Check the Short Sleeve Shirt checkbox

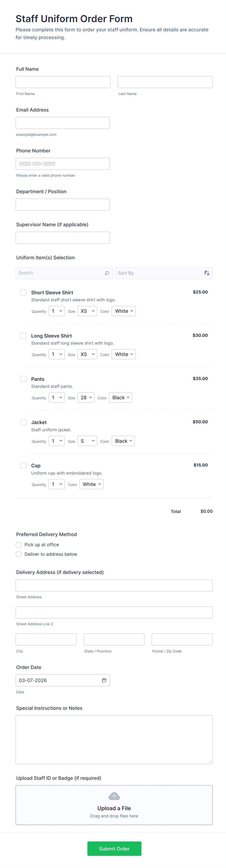click(x=23, y=292)
